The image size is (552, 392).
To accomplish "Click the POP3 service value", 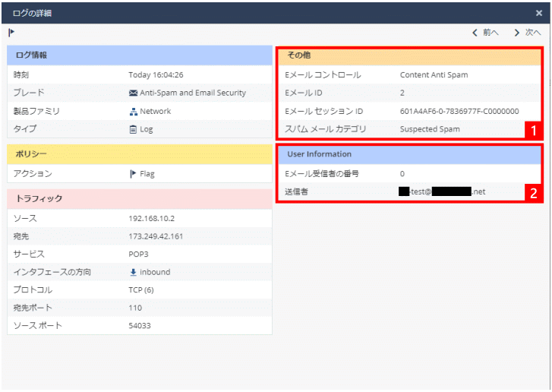I will click(x=140, y=254).
